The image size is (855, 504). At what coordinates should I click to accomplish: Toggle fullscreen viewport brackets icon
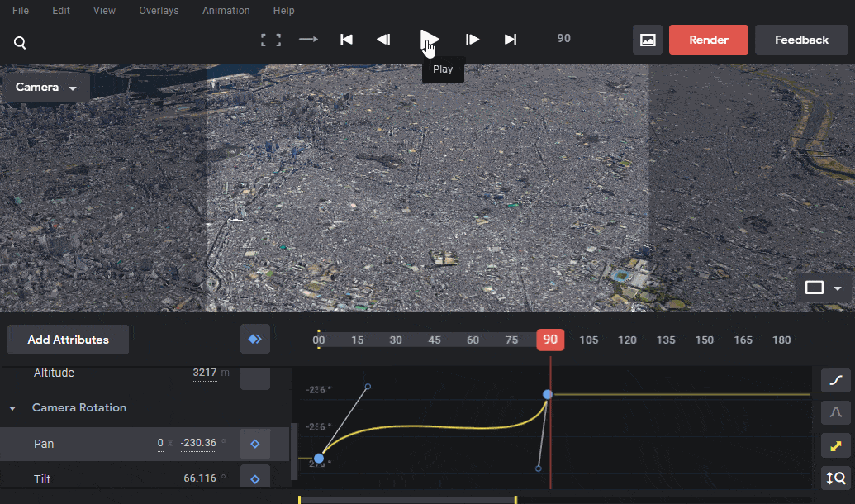click(270, 40)
